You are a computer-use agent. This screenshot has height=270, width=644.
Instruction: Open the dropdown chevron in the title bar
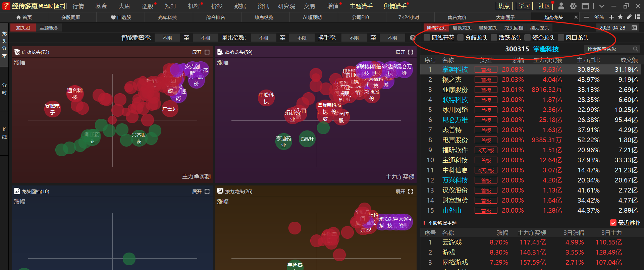coord(601,6)
